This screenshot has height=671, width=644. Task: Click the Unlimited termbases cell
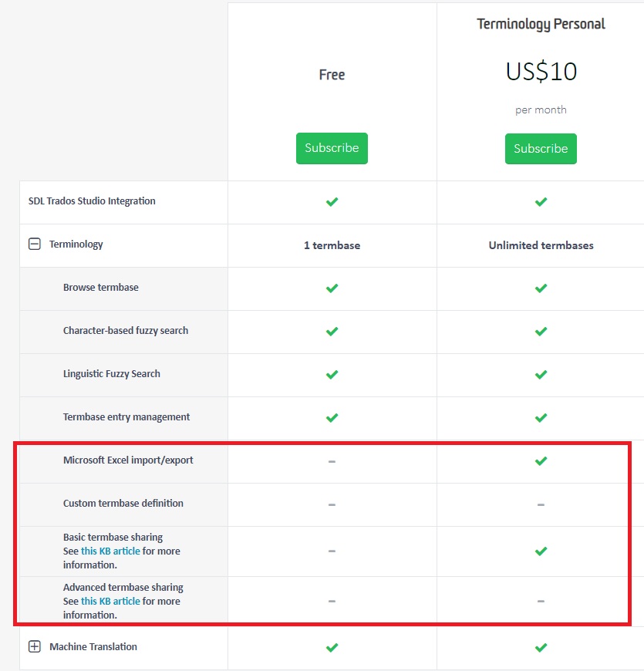[x=541, y=245]
